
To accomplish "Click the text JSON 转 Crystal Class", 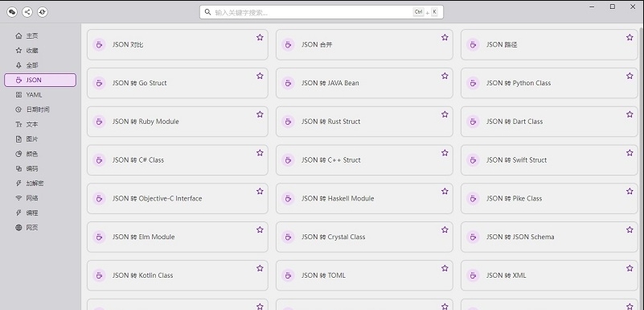I will pos(334,237).
